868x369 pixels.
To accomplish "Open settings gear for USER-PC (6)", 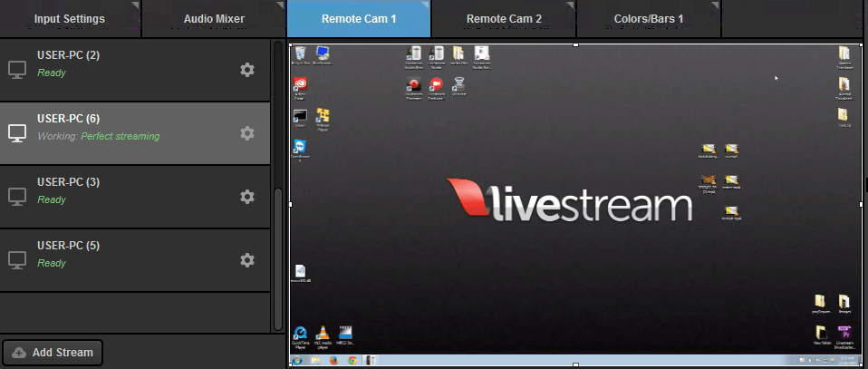I will (246, 133).
